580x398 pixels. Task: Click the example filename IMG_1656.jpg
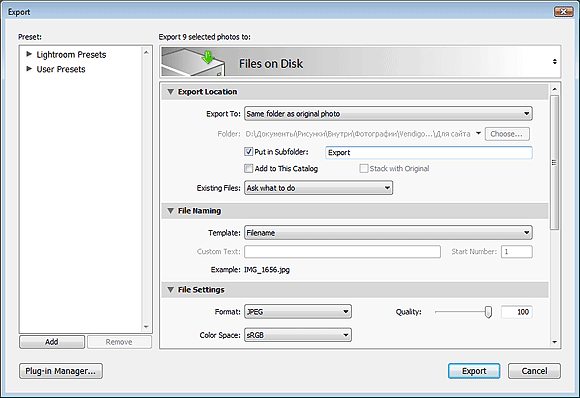click(x=267, y=270)
